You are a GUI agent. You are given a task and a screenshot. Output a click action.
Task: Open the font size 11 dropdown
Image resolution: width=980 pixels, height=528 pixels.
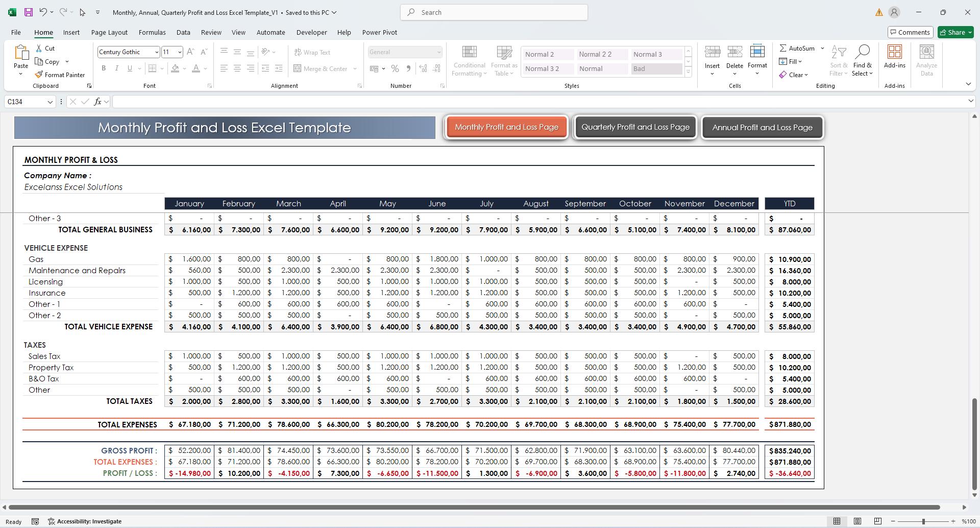179,52
